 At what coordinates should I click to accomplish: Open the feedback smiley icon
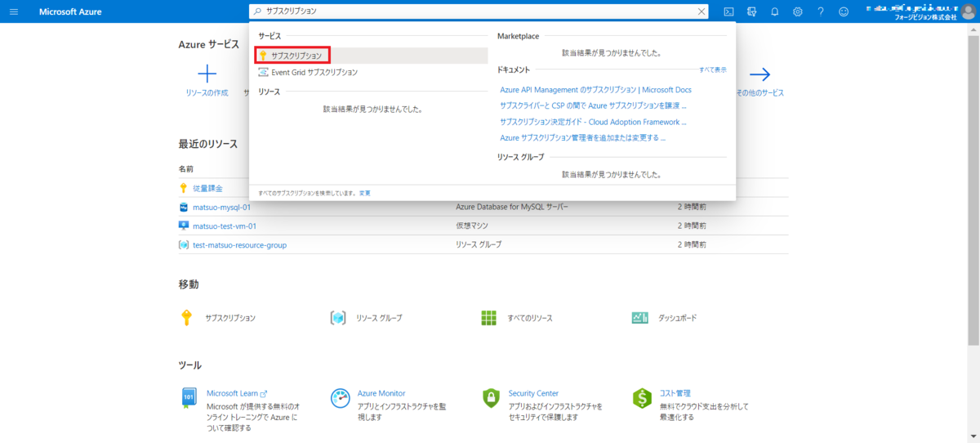point(844,11)
